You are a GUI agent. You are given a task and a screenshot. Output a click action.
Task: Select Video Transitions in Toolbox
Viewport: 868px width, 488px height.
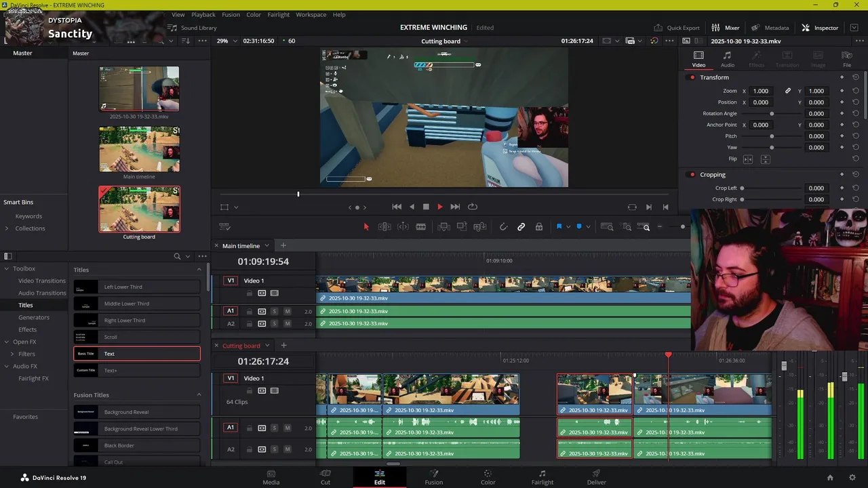pos(42,281)
